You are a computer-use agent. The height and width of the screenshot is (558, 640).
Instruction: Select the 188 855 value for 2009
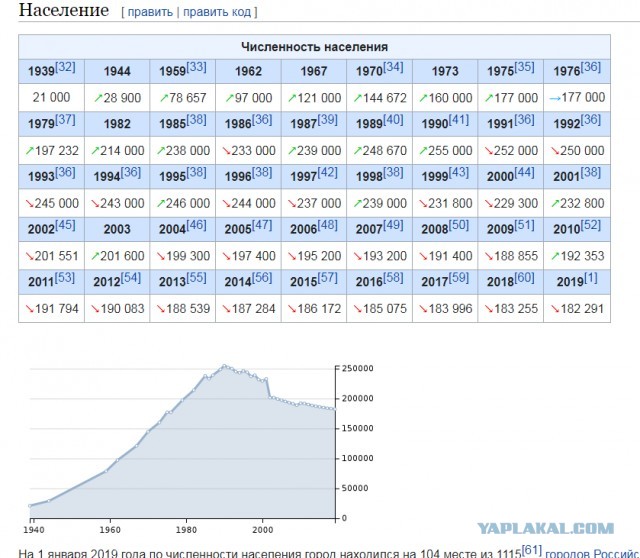pyautogui.click(x=516, y=256)
